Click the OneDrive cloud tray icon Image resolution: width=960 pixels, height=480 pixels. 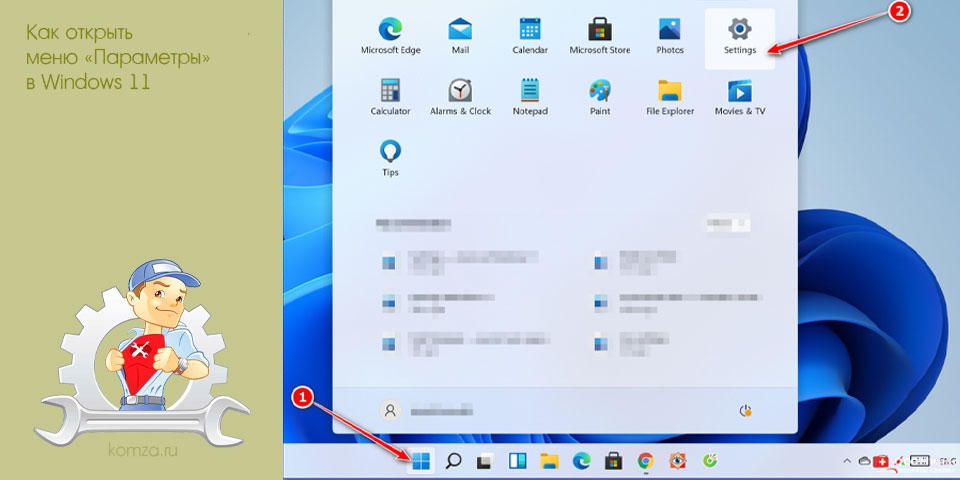pos(864,461)
